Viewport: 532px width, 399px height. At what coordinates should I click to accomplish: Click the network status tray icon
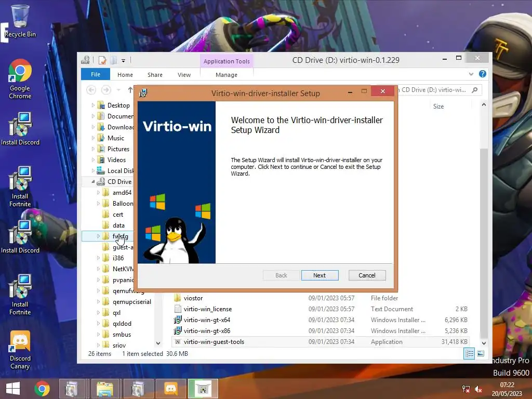pos(466,389)
